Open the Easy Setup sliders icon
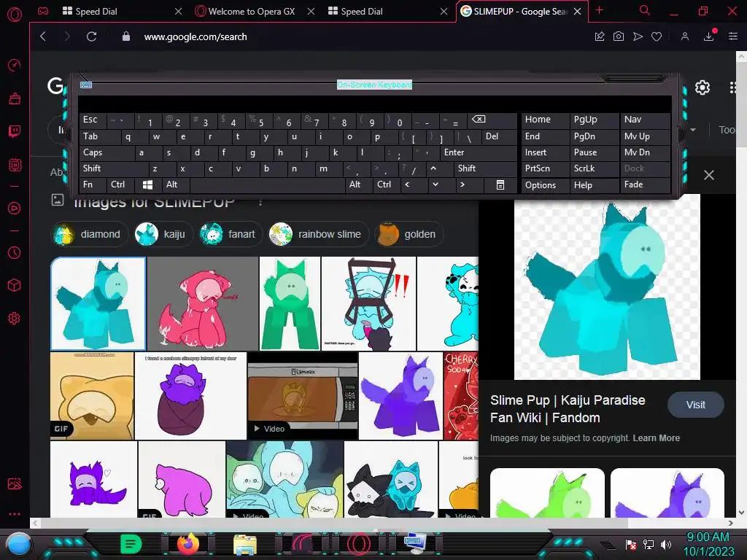 tap(732, 36)
